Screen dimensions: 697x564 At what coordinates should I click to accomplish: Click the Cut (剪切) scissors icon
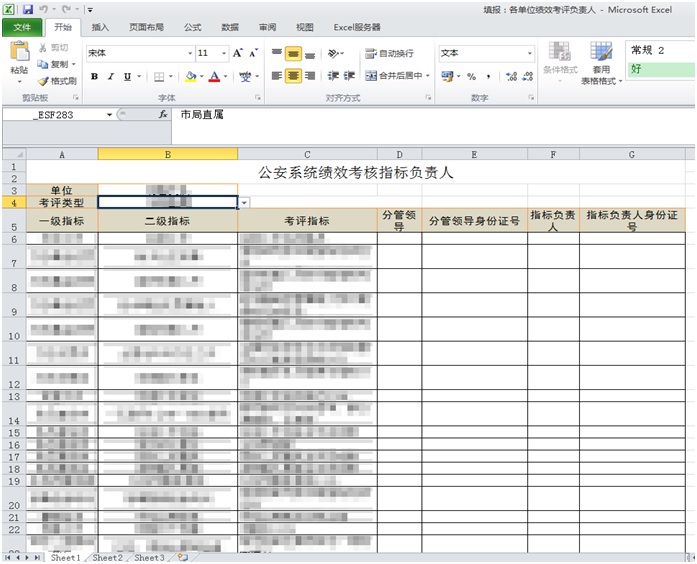(x=43, y=48)
